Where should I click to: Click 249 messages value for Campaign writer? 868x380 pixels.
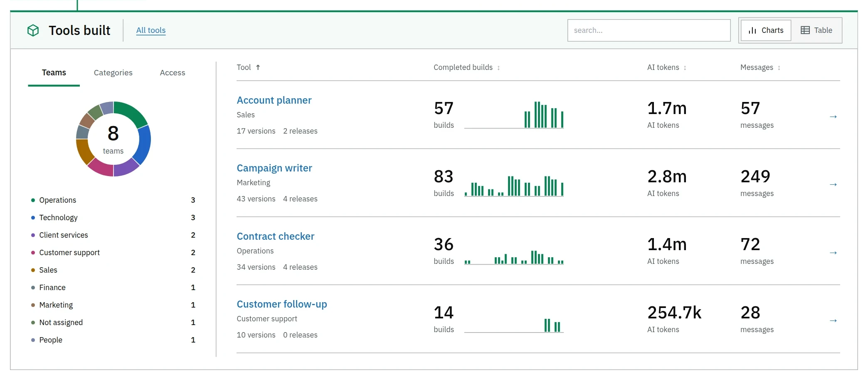pos(755,176)
